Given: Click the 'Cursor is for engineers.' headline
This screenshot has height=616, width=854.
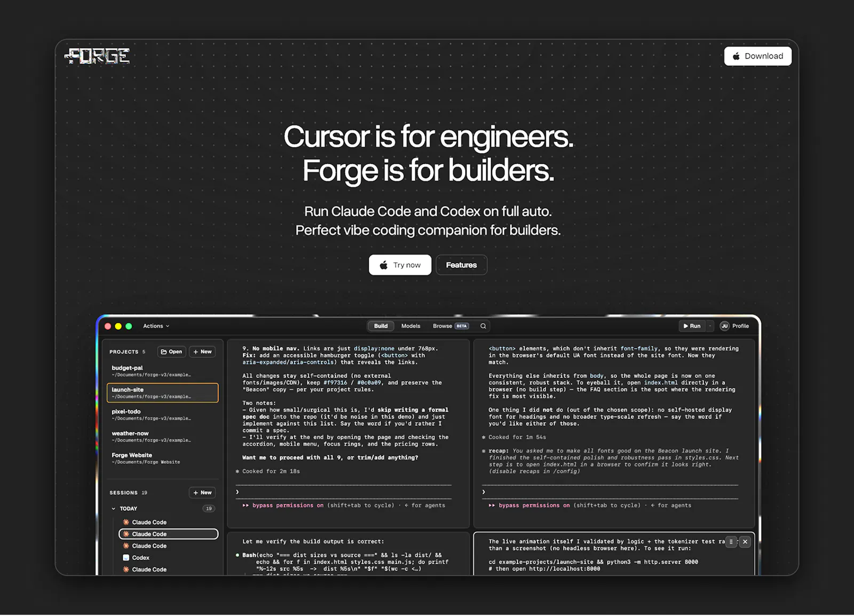Looking at the screenshot, I should tap(428, 137).
